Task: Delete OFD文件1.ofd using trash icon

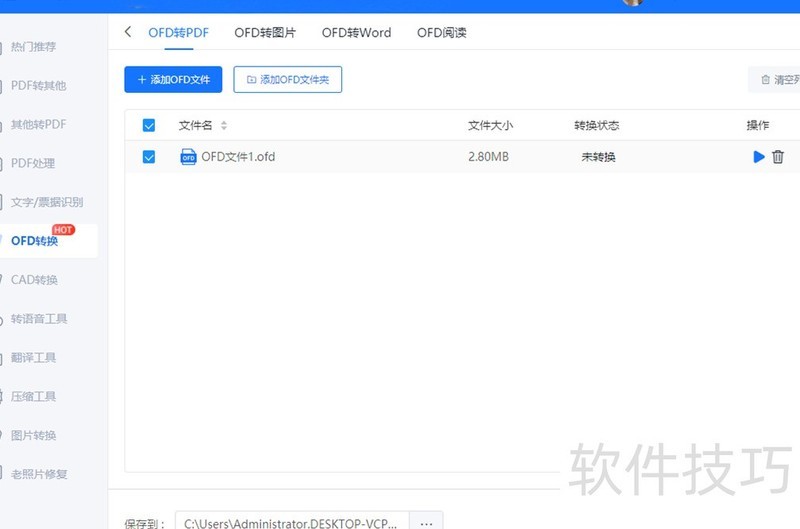Action: pyautogui.click(x=778, y=157)
